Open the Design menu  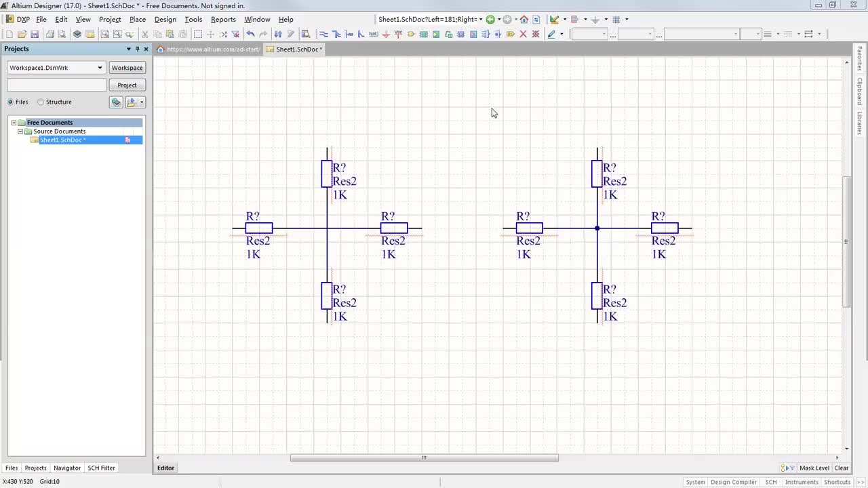(x=165, y=19)
